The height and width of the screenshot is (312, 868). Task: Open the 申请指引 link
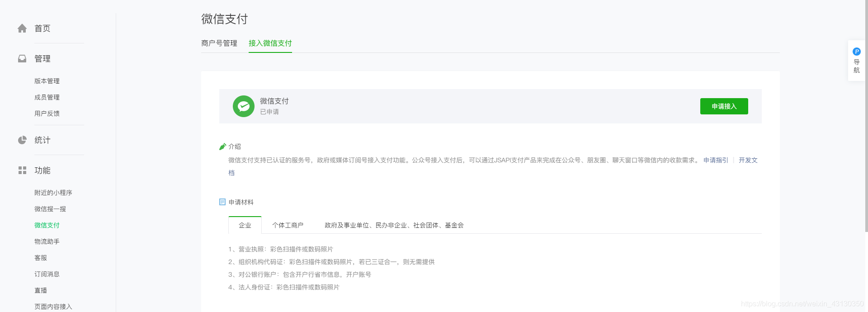pyautogui.click(x=716, y=160)
